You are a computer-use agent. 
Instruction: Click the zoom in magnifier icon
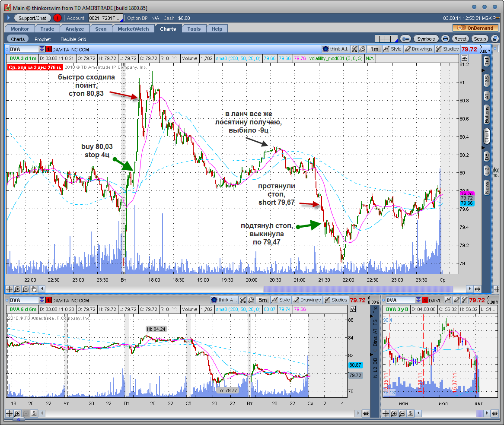(17, 289)
